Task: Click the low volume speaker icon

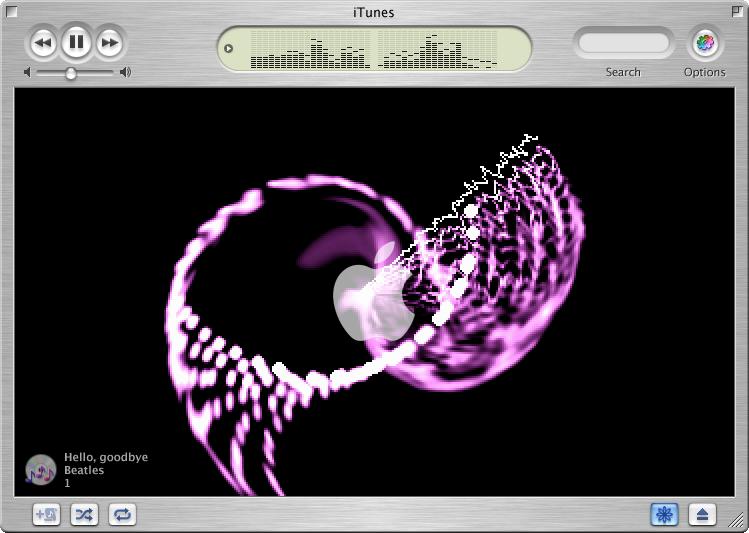Action: click(27, 73)
